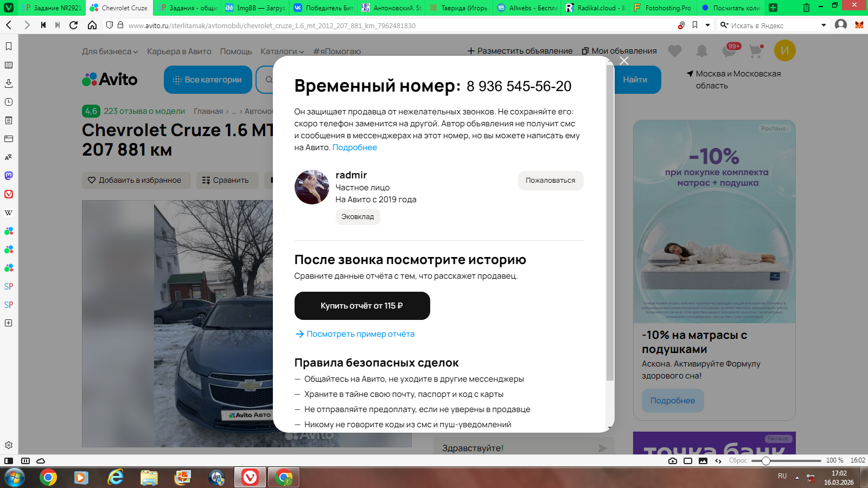Open the Avito shopping cart

(x=756, y=51)
